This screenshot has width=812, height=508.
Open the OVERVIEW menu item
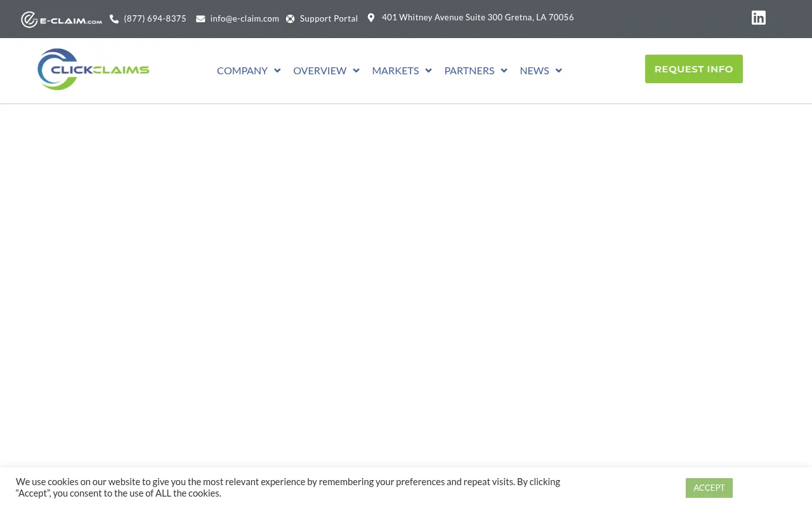pos(320,70)
